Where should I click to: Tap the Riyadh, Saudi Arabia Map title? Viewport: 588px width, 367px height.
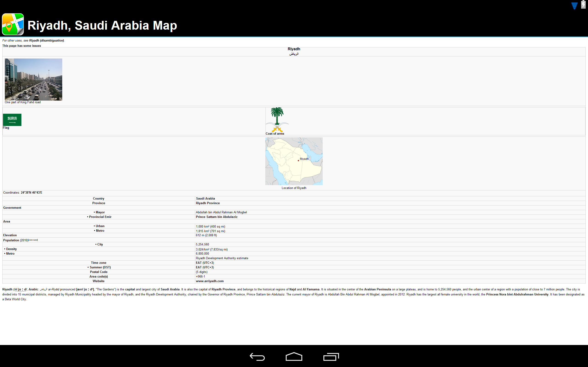tap(102, 25)
